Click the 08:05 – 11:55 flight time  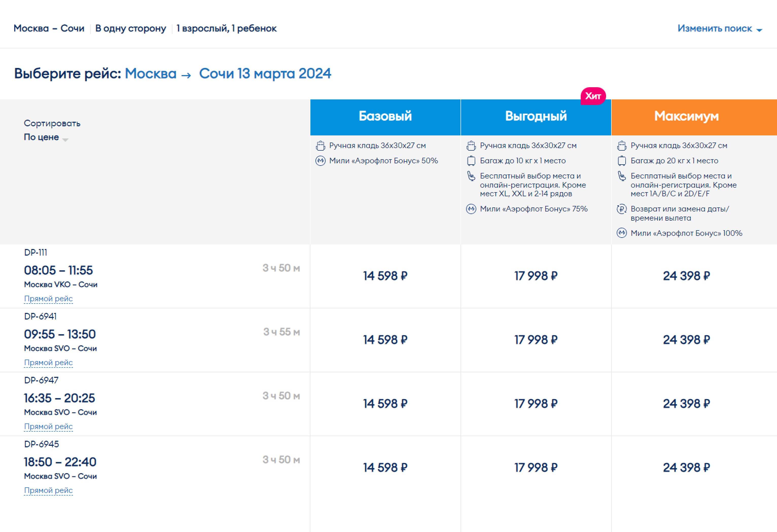click(58, 270)
